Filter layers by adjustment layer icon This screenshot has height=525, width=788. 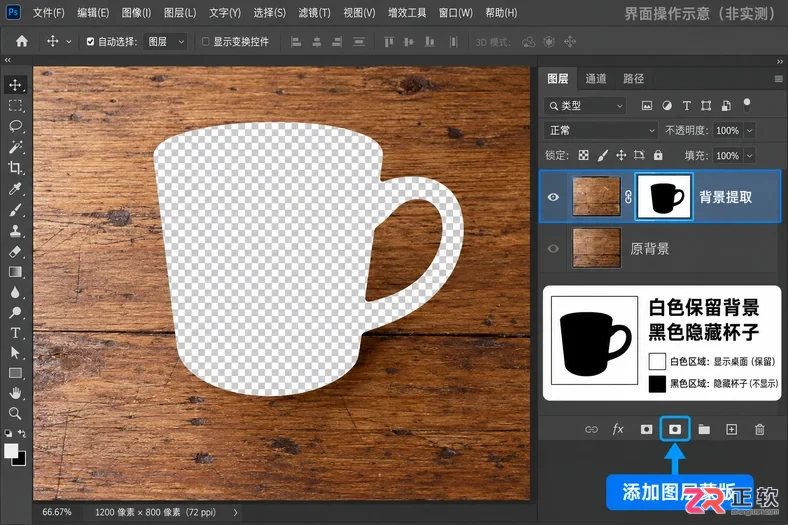pyautogui.click(x=667, y=106)
